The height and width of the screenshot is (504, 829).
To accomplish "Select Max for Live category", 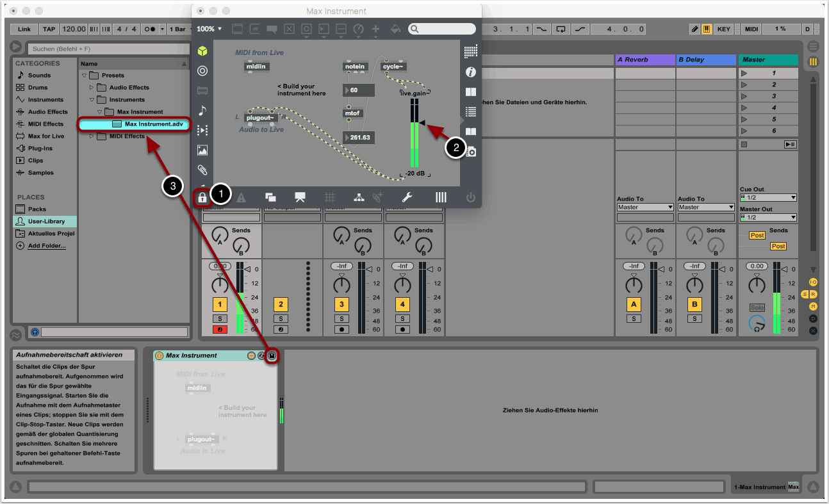I will 45,136.
